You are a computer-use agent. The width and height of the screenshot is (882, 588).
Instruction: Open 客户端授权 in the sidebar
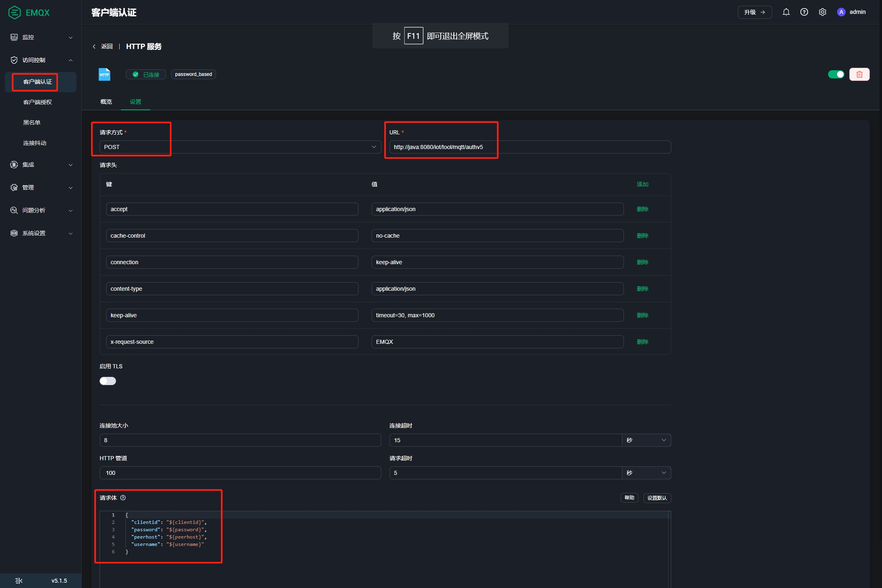[x=38, y=102]
